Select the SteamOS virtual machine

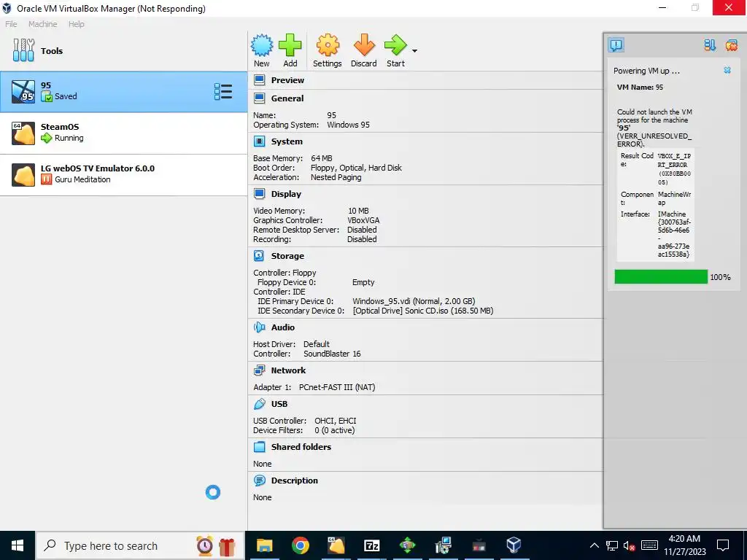coord(123,133)
